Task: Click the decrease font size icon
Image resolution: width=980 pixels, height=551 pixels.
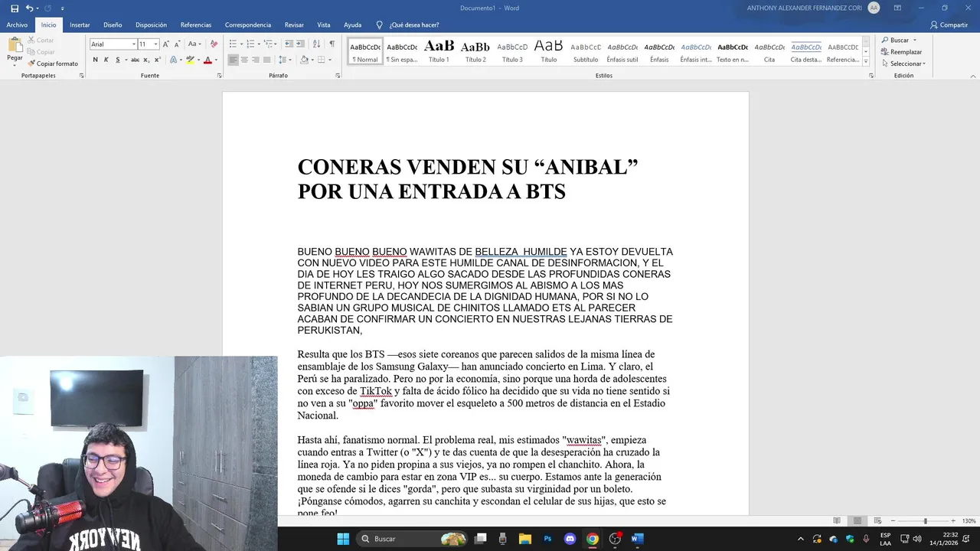Action: [x=177, y=44]
